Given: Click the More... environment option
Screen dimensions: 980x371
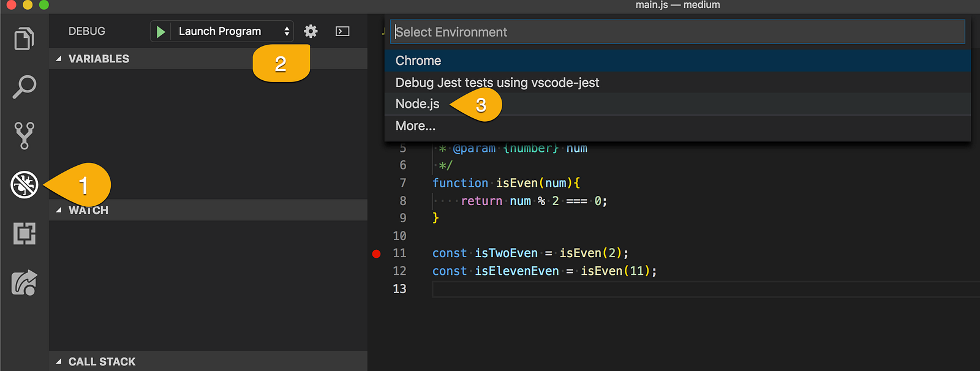Looking at the screenshot, I should tap(415, 126).
